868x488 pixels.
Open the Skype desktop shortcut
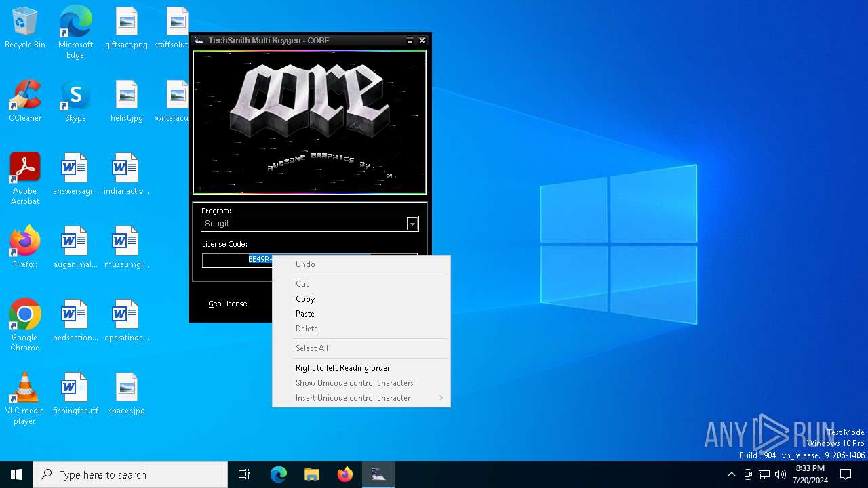75,100
